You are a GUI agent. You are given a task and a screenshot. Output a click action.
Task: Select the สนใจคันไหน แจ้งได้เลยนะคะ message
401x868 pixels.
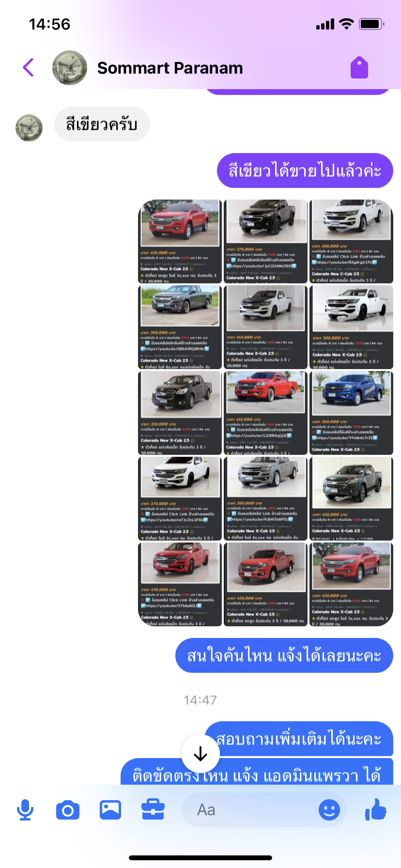pyautogui.click(x=284, y=655)
